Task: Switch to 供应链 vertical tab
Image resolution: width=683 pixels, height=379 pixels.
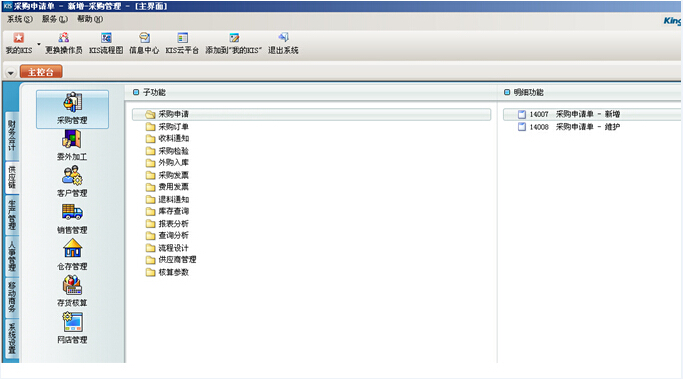Action: [12, 177]
